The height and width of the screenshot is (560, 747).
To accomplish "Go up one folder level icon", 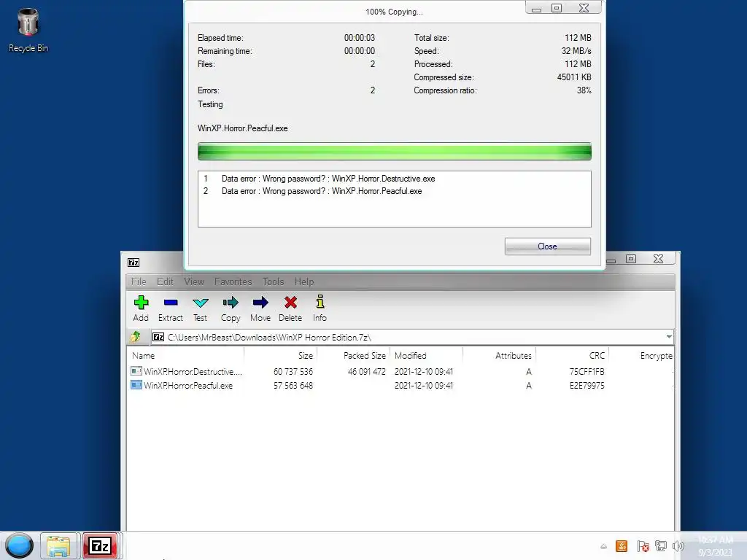I will [136, 337].
